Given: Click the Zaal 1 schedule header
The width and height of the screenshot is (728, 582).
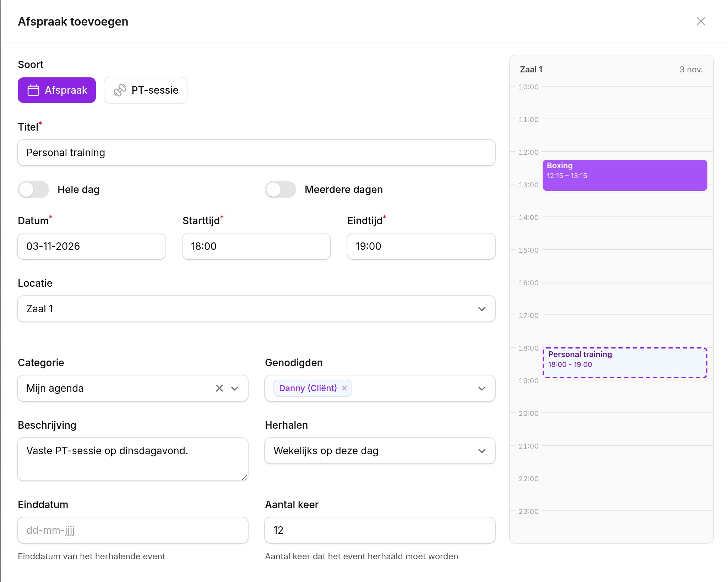Looking at the screenshot, I should (531, 70).
